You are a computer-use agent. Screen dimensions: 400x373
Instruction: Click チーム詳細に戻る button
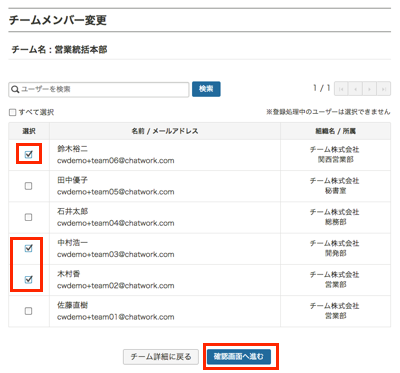(161, 357)
